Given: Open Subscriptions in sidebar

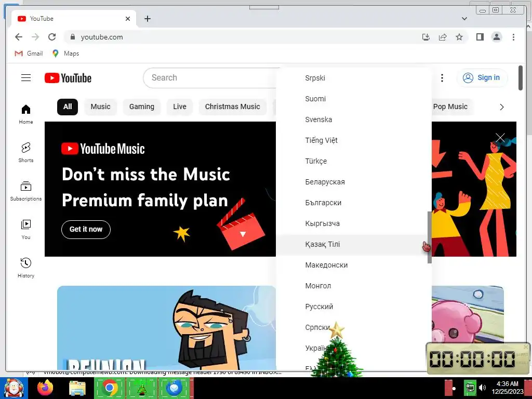Looking at the screenshot, I should click(26, 191).
